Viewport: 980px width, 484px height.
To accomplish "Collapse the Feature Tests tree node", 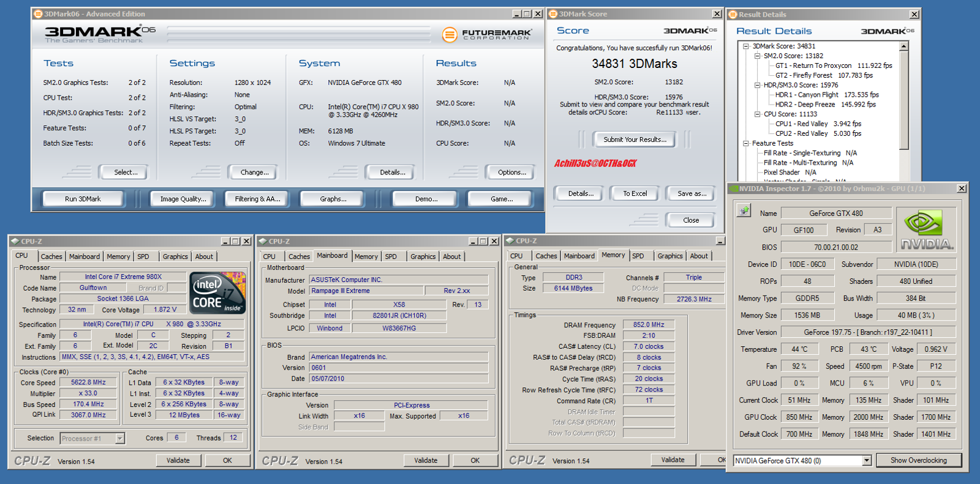I will click(x=745, y=143).
